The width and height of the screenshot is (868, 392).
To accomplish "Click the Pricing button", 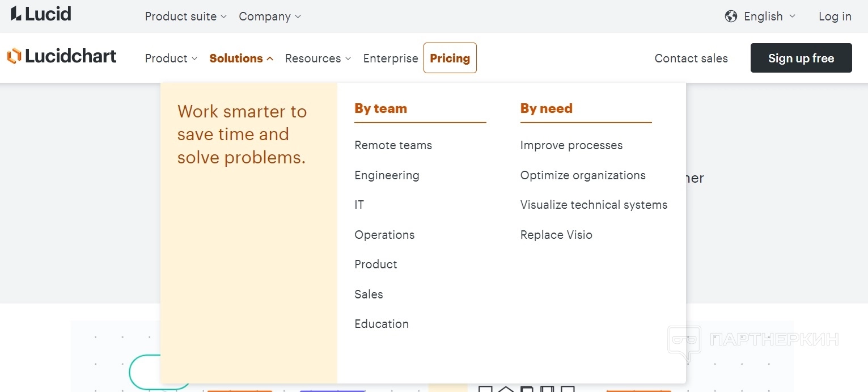I will coord(450,58).
